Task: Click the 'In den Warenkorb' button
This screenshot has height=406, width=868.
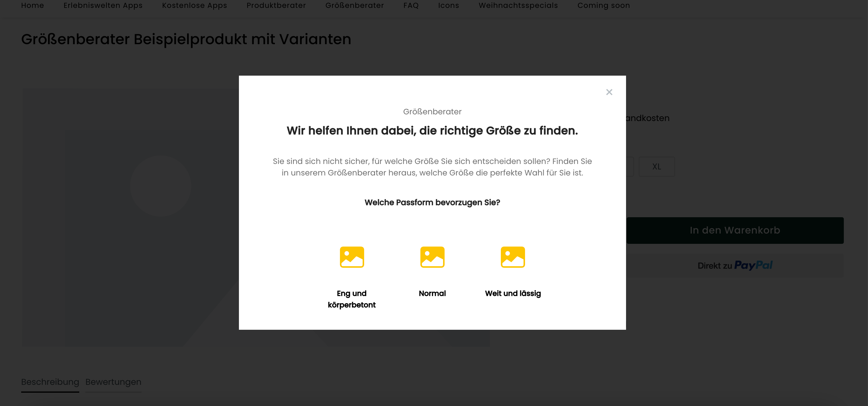Action: click(x=735, y=231)
